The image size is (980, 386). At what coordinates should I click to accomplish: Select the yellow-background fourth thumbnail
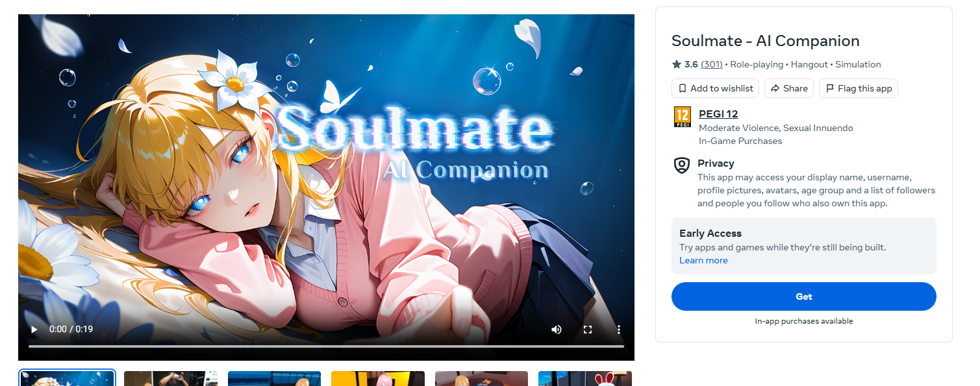378,378
